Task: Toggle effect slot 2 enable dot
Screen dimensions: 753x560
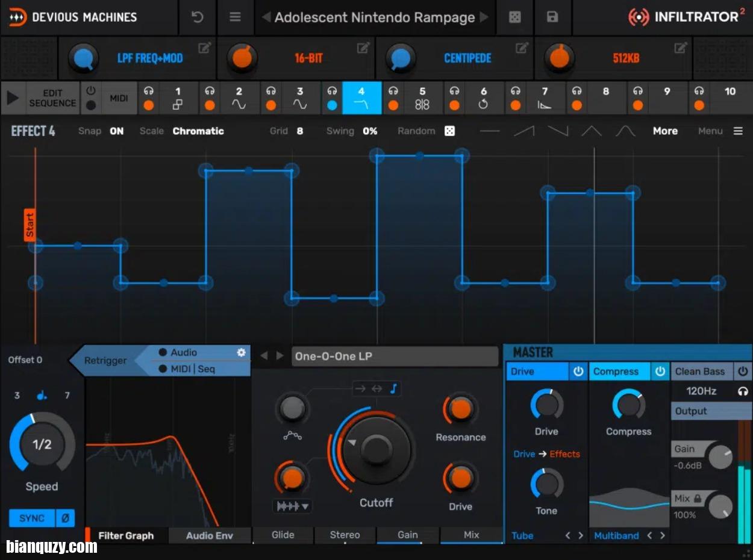Action: pos(210,105)
